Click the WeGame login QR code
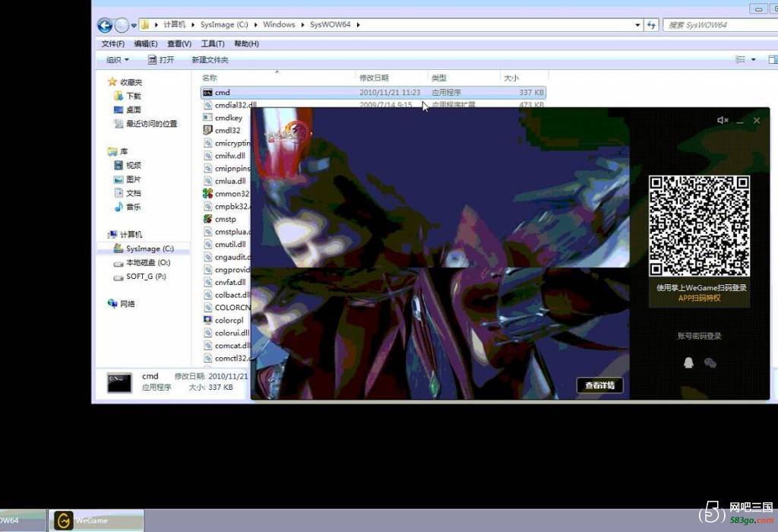The height and width of the screenshot is (532, 778). (699, 226)
